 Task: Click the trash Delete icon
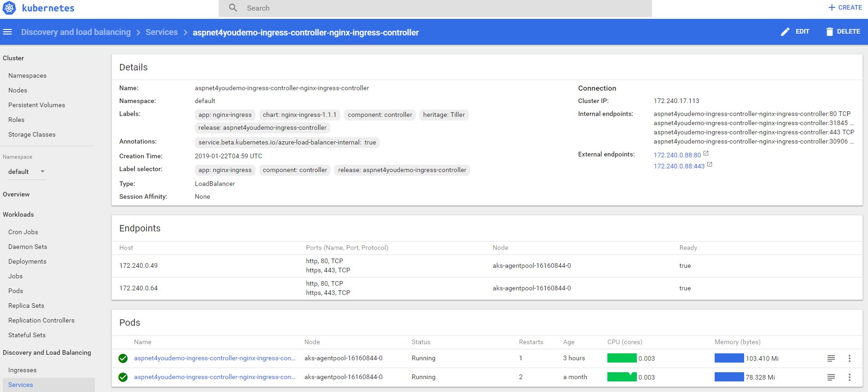tap(830, 32)
